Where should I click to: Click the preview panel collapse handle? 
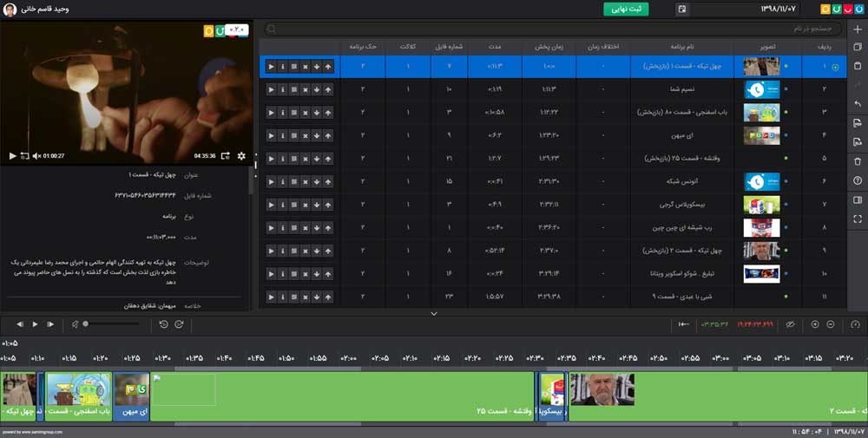point(255,165)
